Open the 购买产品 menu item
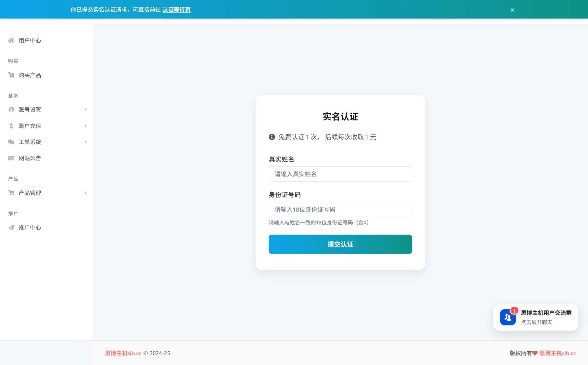Image resolution: width=588 pixels, height=365 pixels. (x=30, y=75)
